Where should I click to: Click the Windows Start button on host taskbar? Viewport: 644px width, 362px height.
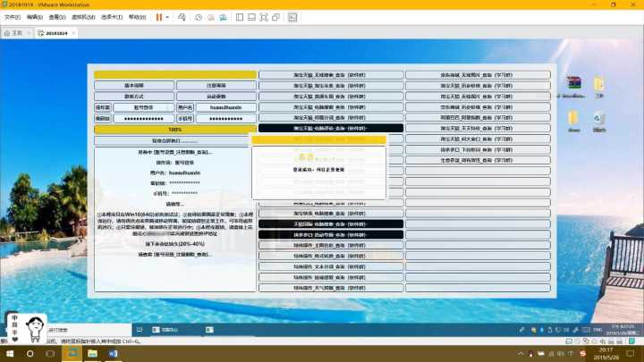(x=9, y=354)
